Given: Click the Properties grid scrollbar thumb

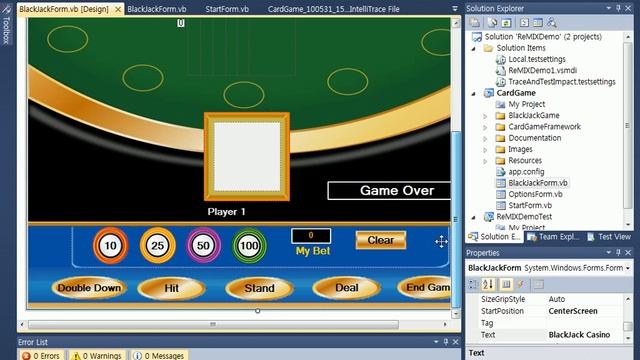Looking at the screenshot, I should (628, 326).
